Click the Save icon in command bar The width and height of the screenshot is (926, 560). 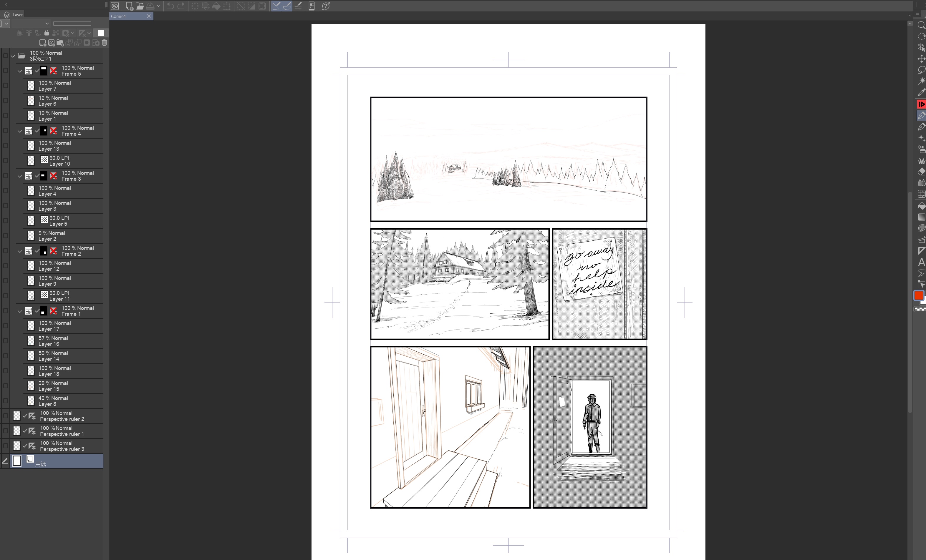tap(150, 6)
